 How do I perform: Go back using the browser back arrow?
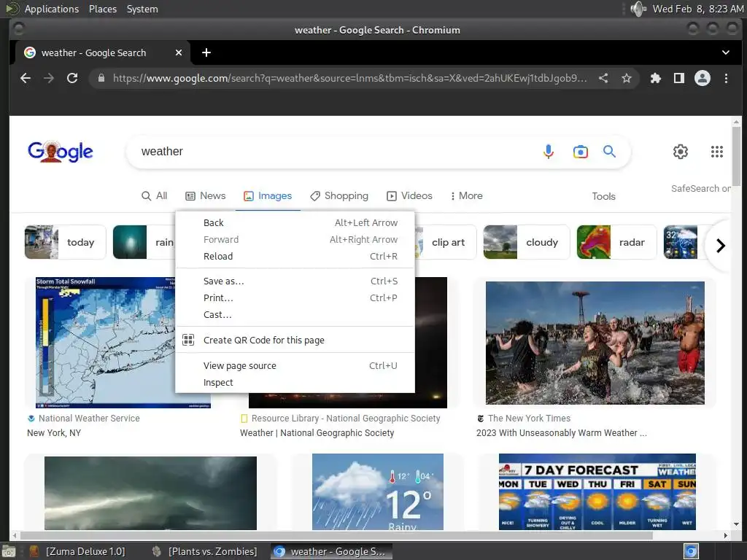click(x=26, y=78)
